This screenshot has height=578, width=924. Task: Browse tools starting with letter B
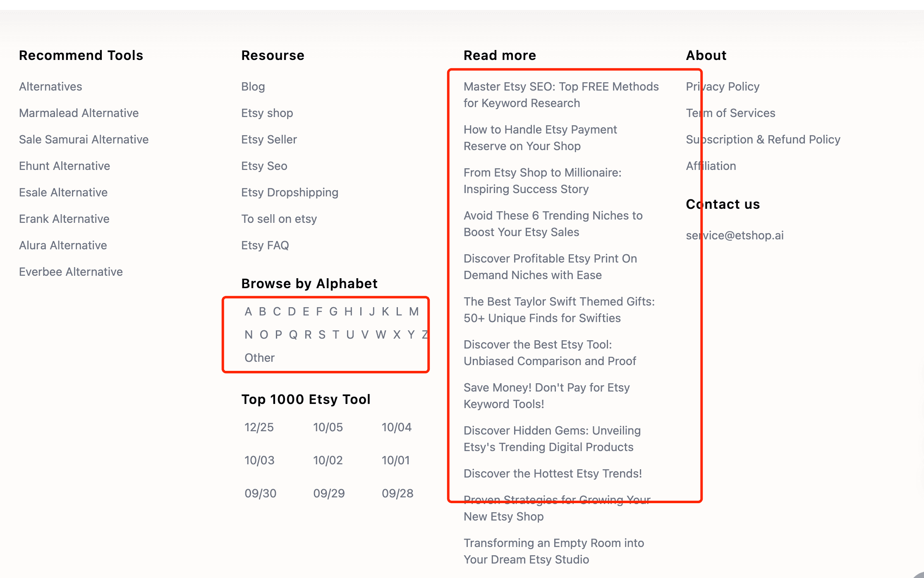click(262, 311)
